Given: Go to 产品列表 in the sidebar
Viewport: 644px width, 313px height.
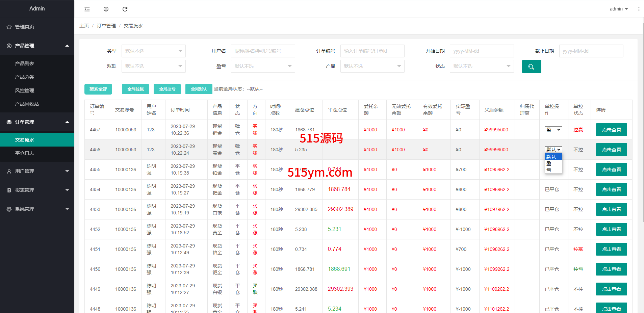Looking at the screenshot, I should coord(25,63).
